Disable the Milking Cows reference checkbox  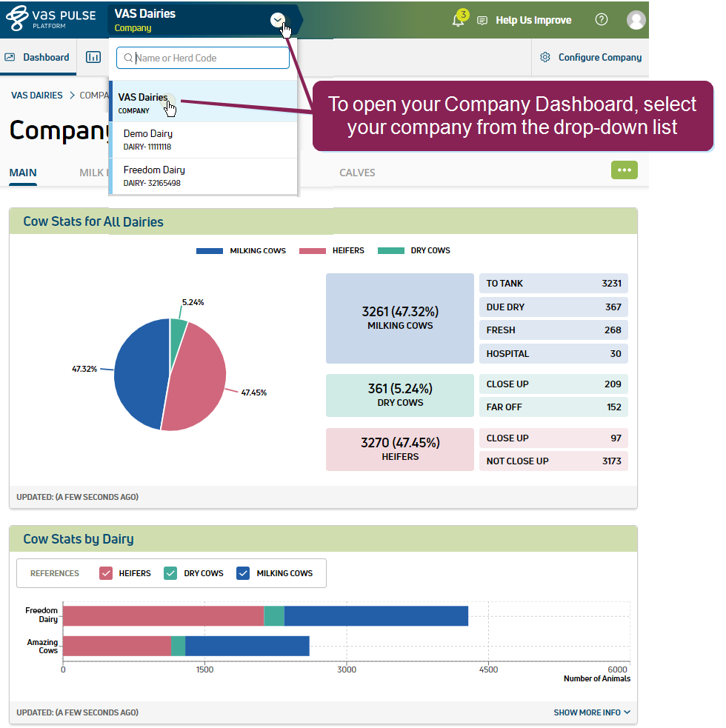243,573
